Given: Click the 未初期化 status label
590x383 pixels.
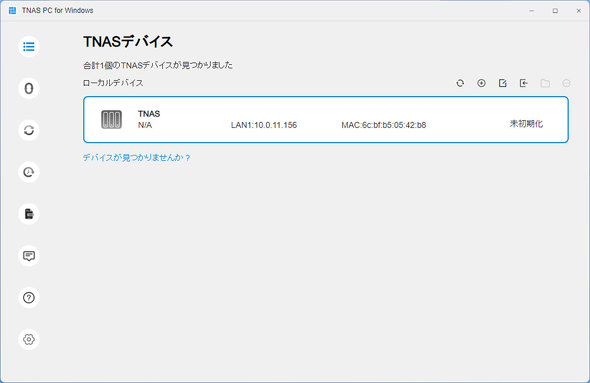Looking at the screenshot, I should tap(526, 124).
